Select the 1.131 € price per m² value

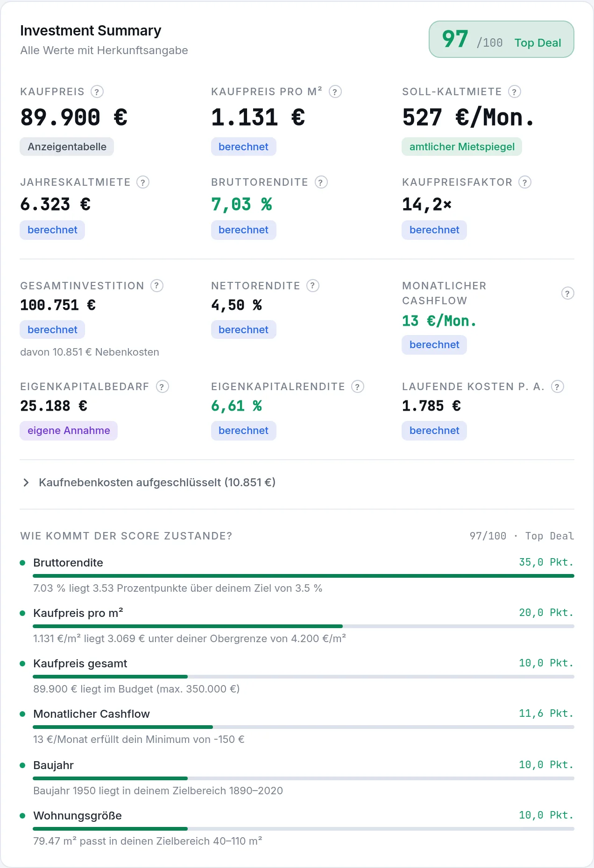(x=258, y=117)
